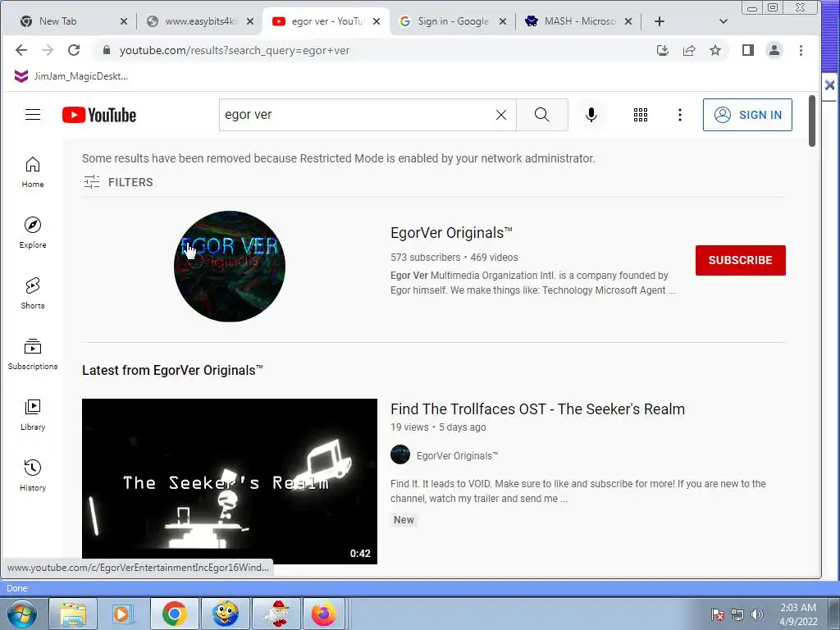Switch to the Sign in - Google tab
The height and width of the screenshot is (630, 840).
[x=452, y=21]
